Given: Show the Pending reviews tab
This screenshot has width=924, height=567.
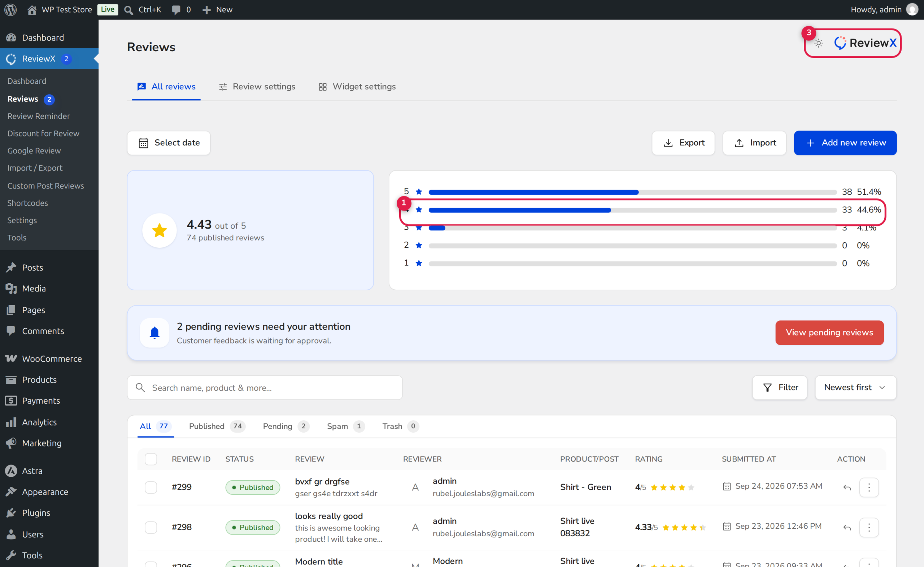Looking at the screenshot, I should pos(286,426).
